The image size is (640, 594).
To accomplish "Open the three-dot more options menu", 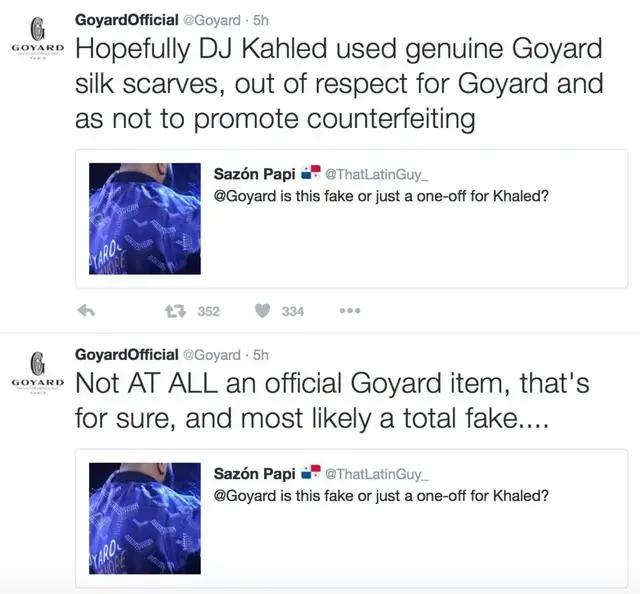I will pyautogui.click(x=349, y=311).
